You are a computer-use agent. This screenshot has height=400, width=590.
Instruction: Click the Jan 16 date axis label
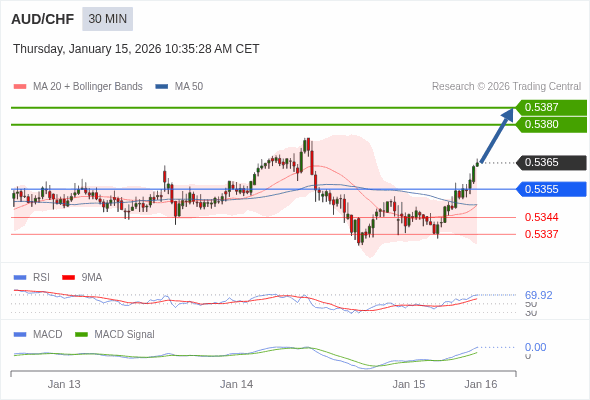(x=481, y=384)
